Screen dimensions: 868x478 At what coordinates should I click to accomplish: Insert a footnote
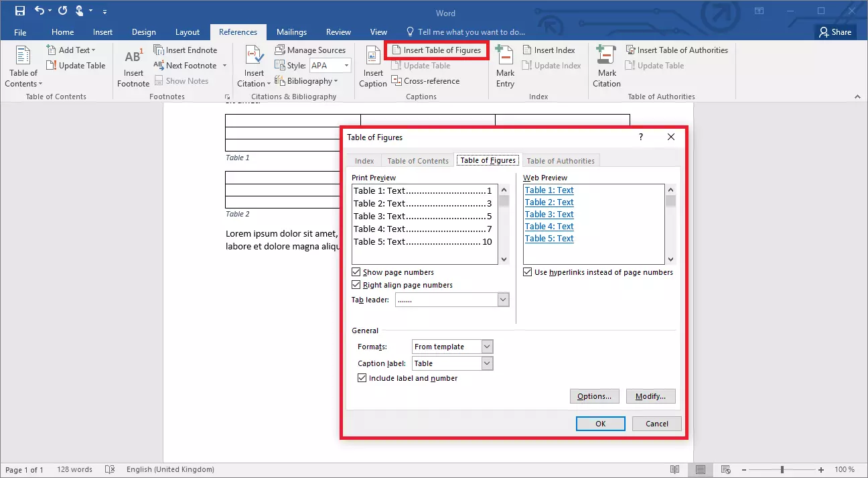click(x=133, y=67)
